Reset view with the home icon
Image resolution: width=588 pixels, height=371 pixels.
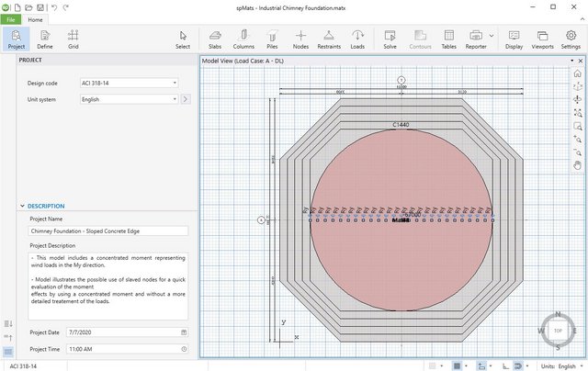pyautogui.click(x=578, y=73)
